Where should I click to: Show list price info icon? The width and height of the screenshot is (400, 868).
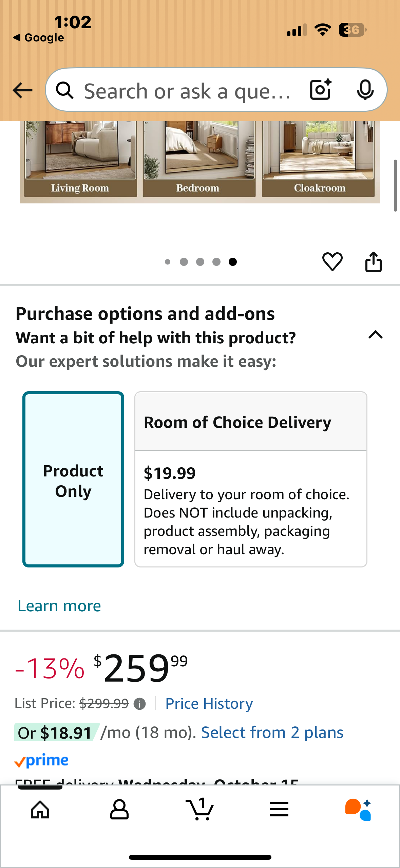coord(139,704)
